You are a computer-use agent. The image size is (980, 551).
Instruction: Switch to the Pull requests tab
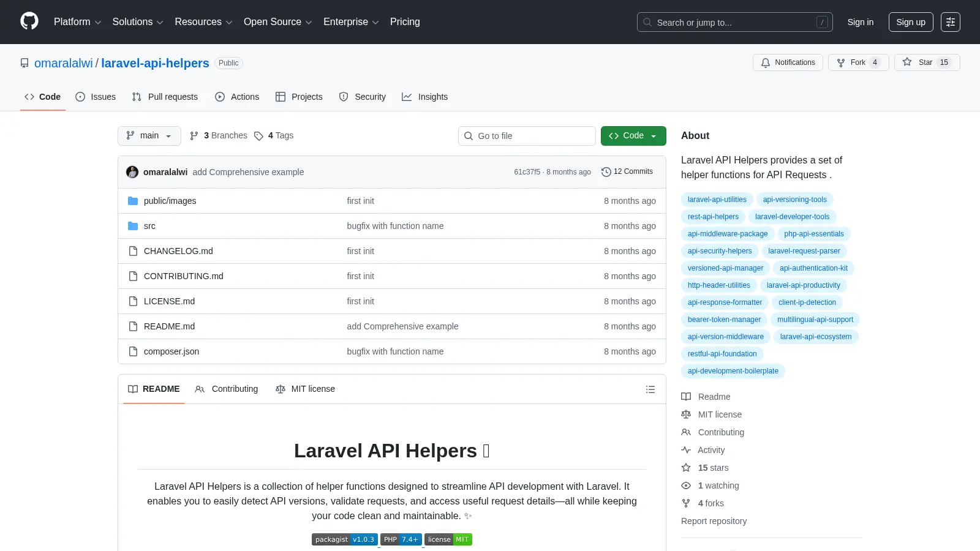[x=165, y=97]
